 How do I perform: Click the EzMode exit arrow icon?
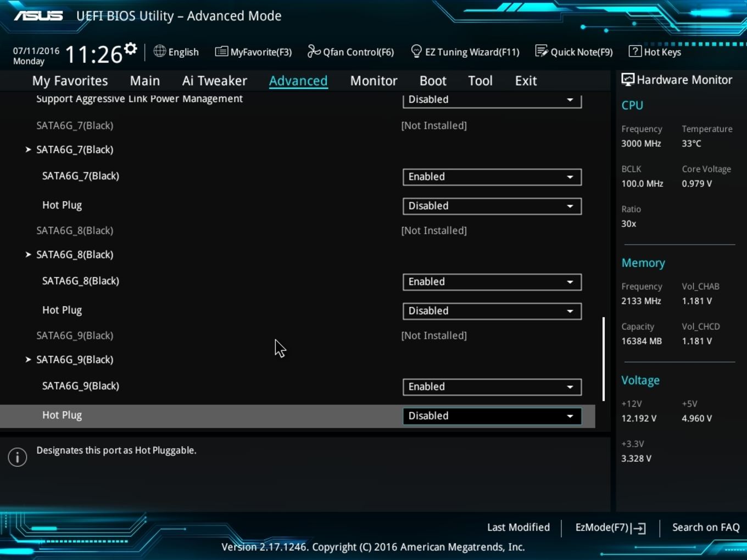coord(638,528)
